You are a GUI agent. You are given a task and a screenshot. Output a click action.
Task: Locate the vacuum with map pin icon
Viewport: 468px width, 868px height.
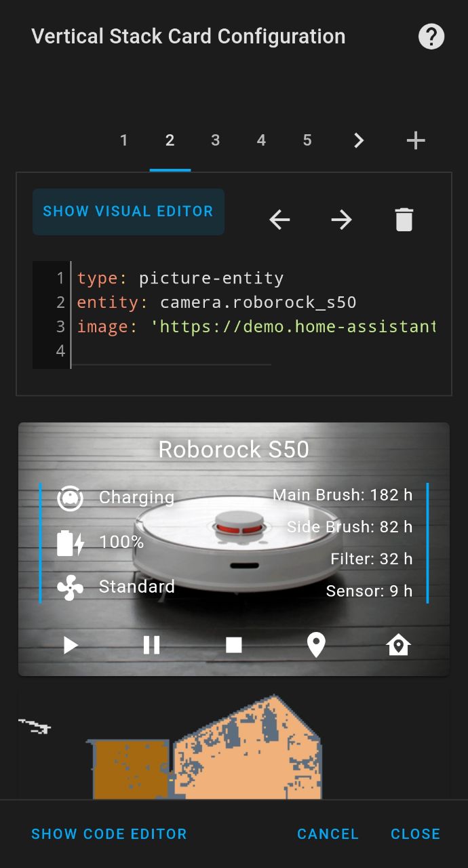[316, 645]
